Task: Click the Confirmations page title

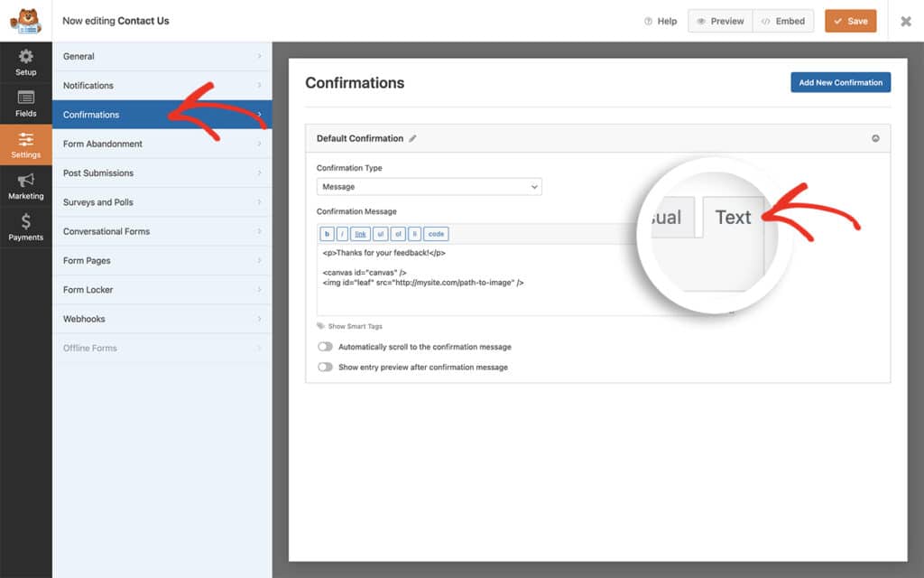Action: [x=355, y=82]
